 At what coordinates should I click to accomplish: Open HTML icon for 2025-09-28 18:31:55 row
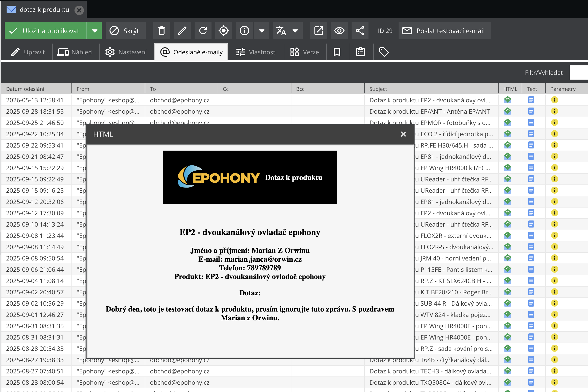(x=508, y=111)
